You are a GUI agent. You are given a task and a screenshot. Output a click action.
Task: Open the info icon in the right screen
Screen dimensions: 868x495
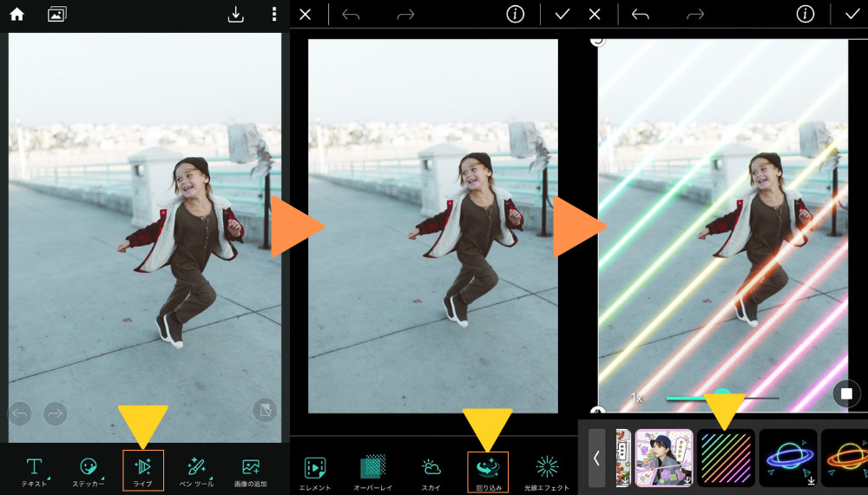click(805, 15)
